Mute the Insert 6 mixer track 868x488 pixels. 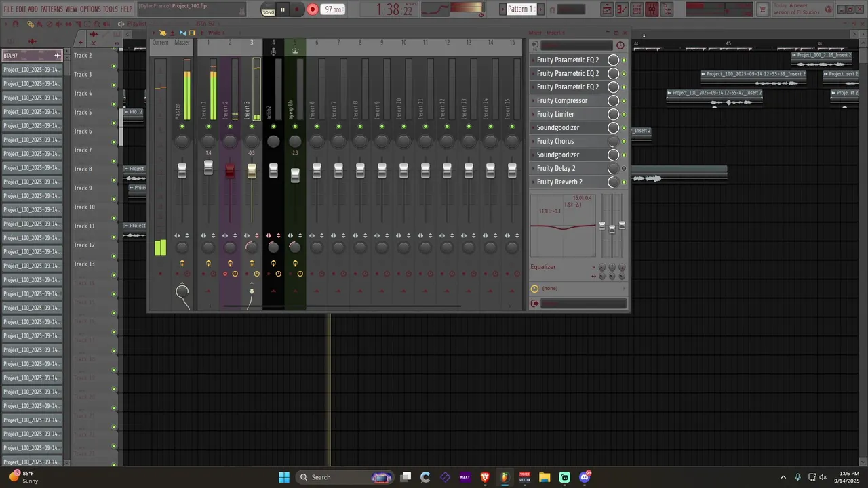click(317, 127)
